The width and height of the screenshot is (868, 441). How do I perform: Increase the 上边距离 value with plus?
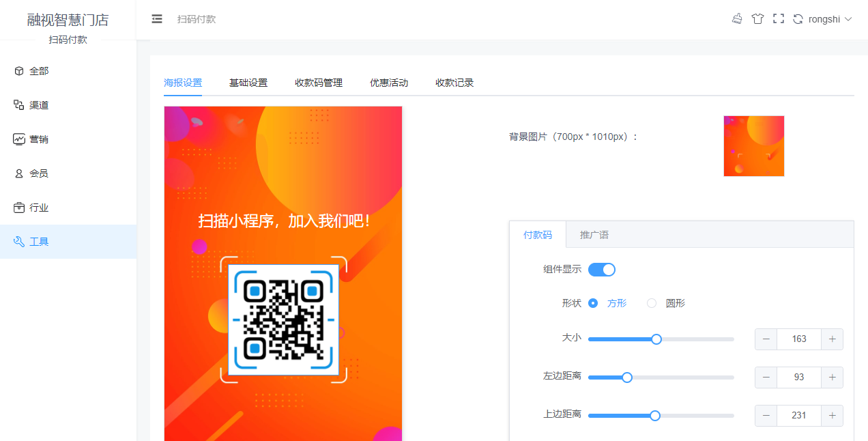click(832, 416)
